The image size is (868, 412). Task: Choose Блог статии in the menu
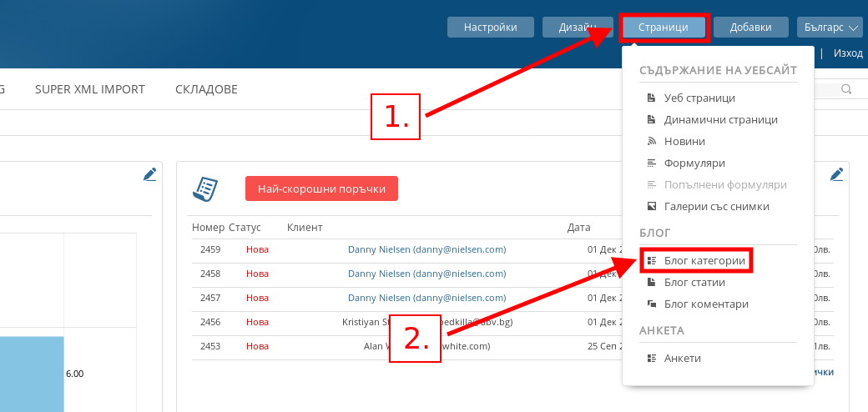(x=694, y=283)
